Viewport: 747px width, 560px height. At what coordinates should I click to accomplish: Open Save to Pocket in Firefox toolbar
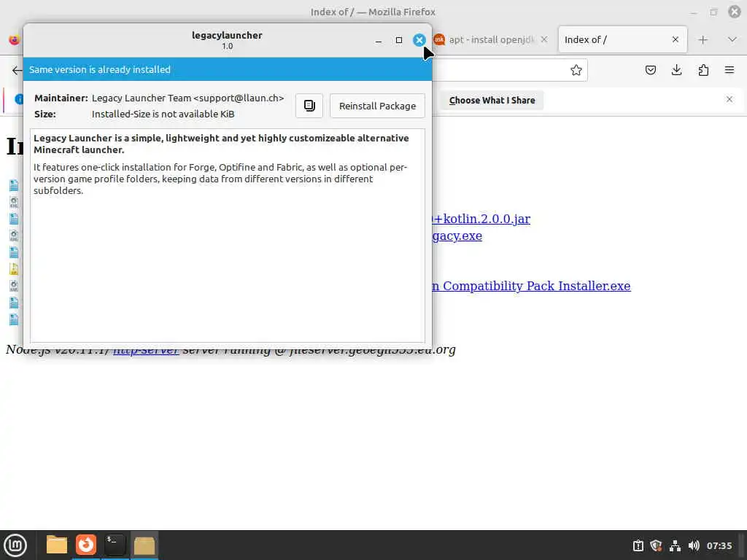[x=650, y=71]
